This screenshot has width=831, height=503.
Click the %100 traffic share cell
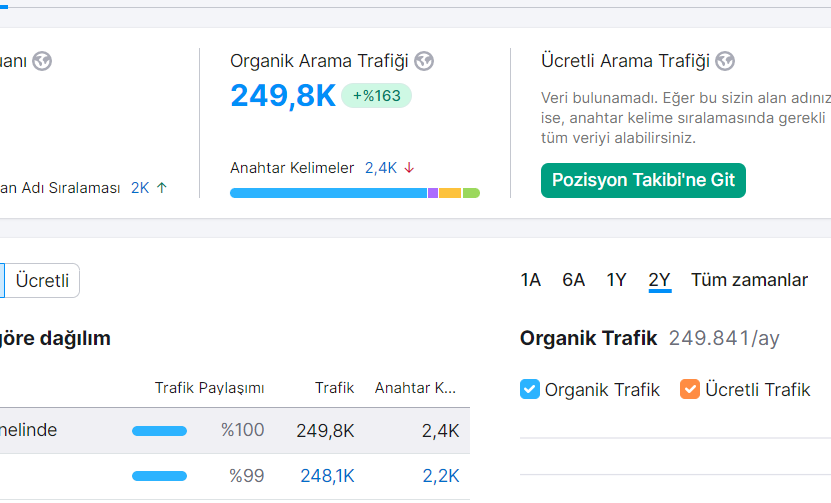coord(243,430)
